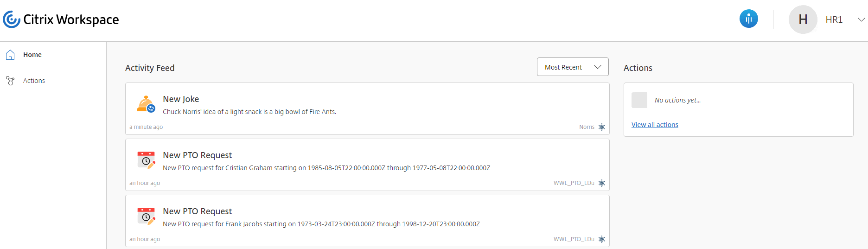Click the Norris integration gear icon
The image size is (868, 249).
tap(602, 127)
